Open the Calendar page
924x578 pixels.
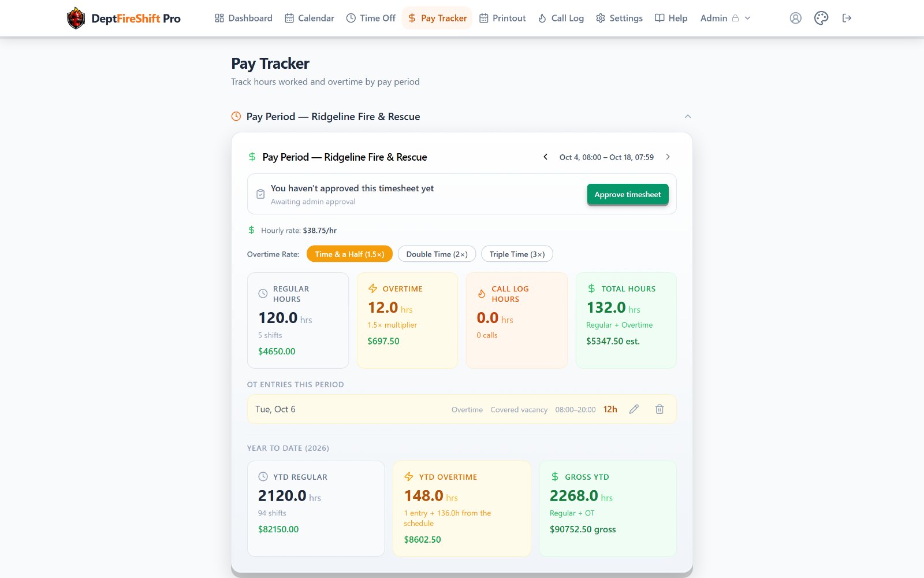310,18
